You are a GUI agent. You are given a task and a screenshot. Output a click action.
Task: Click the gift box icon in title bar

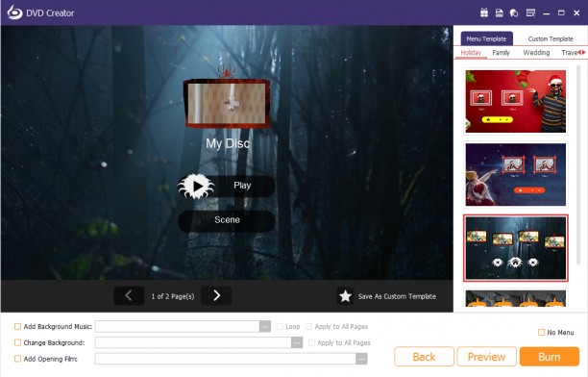tap(484, 13)
